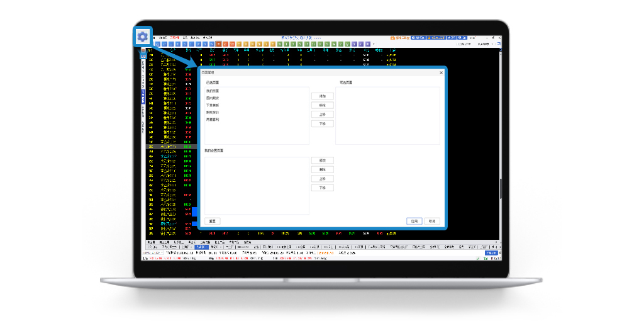Screen dimensions: 644x321
Task: Click 下移 beside the 已选页面 list
Action: 322,124
